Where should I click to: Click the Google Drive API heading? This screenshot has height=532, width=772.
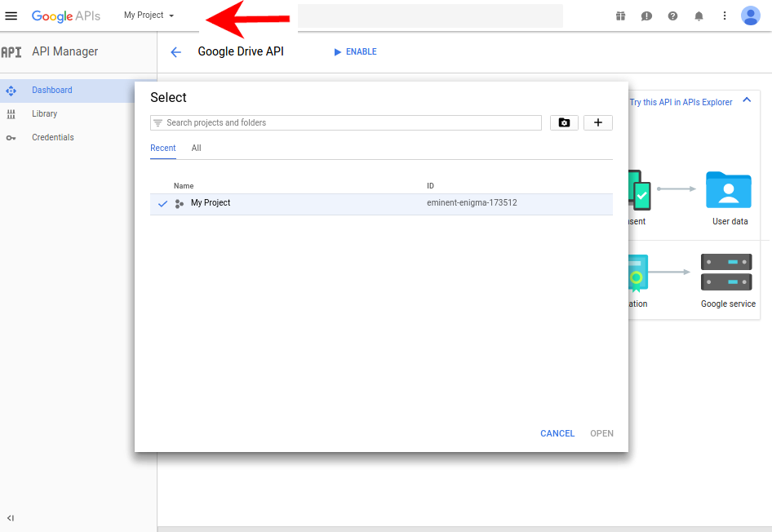241,51
